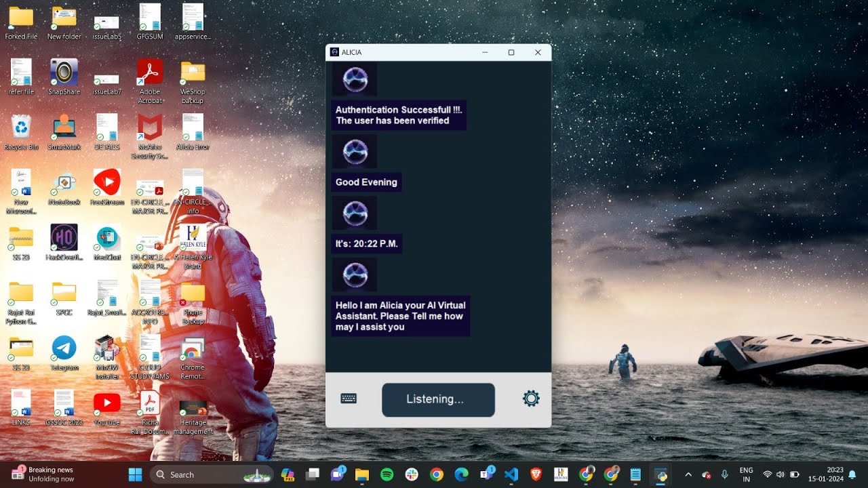The width and height of the screenshot is (868, 488).
Task: Select the SmartMark desktop icon
Action: point(64,132)
